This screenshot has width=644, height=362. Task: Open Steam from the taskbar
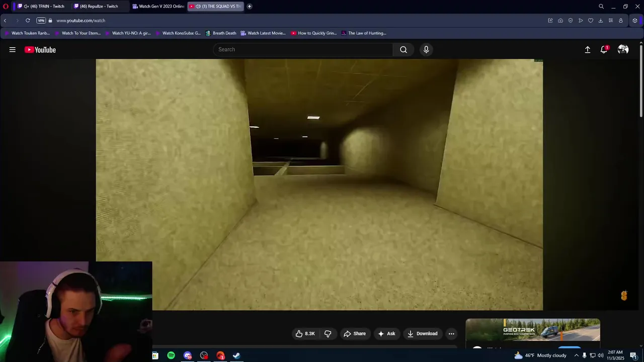pos(236,355)
